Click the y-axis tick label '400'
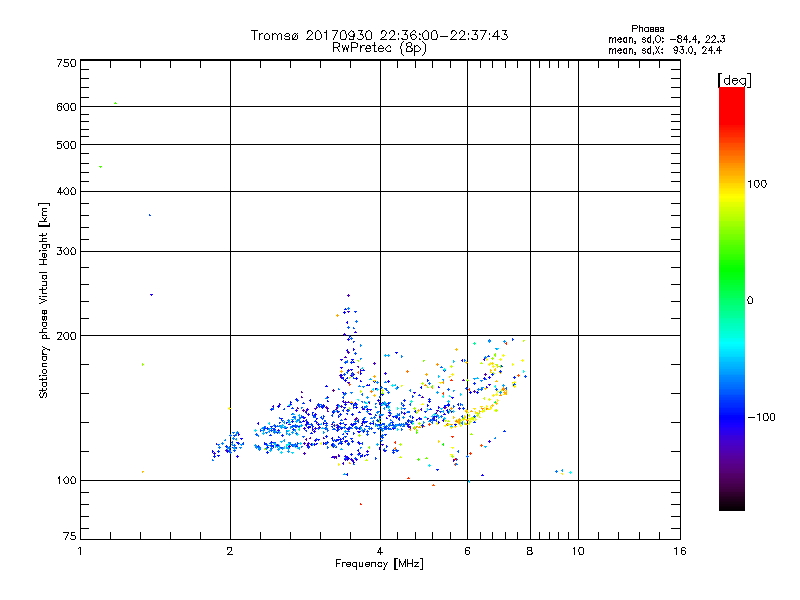800x600 pixels. tap(66, 191)
